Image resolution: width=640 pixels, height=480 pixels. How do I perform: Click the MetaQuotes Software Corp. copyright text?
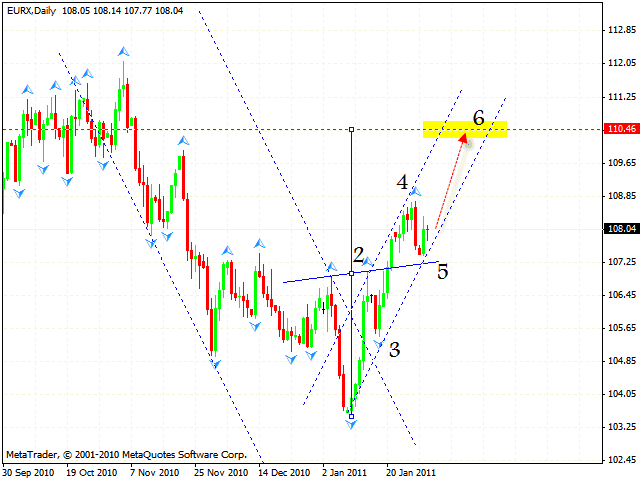[x=127, y=455]
